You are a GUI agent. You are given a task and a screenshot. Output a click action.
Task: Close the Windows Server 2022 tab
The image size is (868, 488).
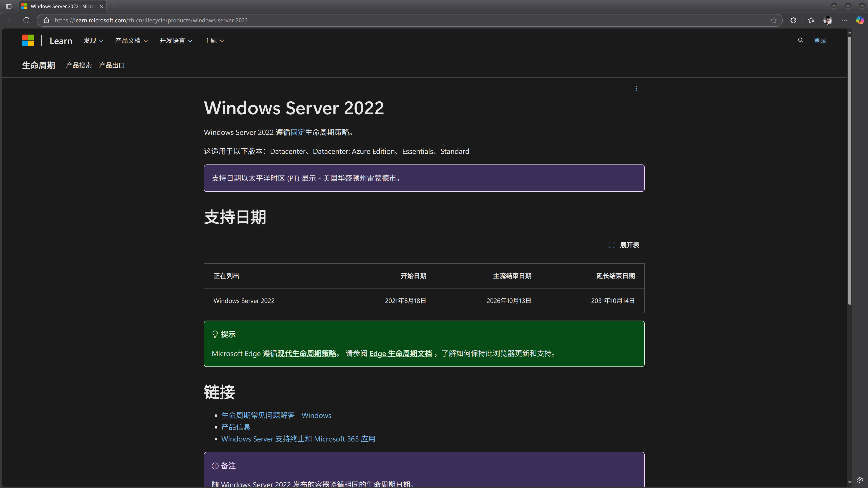[101, 6]
